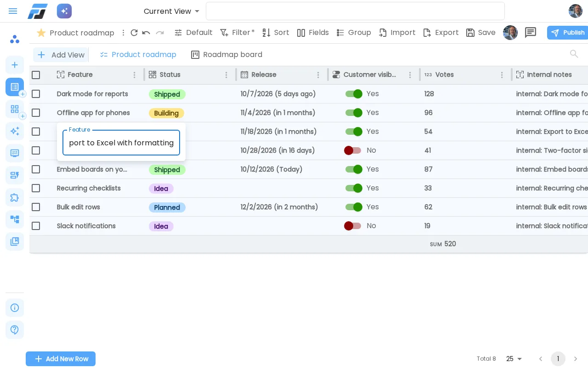
Task: Click the Export button
Action: click(441, 33)
